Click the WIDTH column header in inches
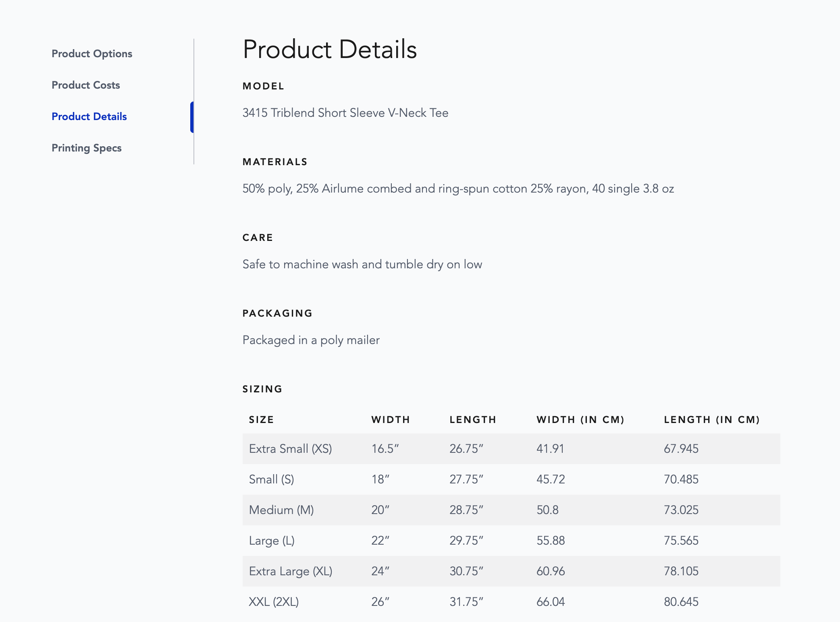The width and height of the screenshot is (840, 622). click(x=391, y=420)
